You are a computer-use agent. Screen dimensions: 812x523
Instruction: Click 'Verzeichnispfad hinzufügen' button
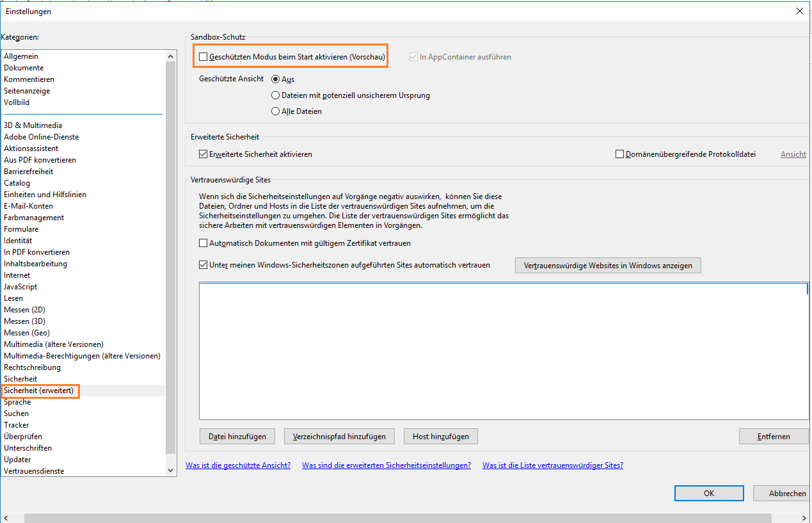tap(339, 437)
